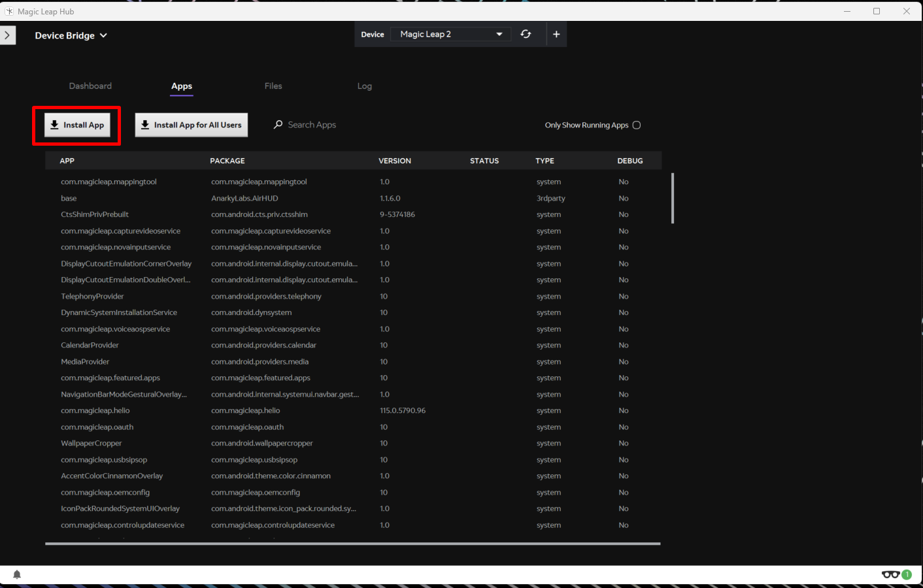This screenshot has height=588, width=923.
Task: Select DisplayCutoutEmulationCornerOverlay app
Action: (x=126, y=263)
